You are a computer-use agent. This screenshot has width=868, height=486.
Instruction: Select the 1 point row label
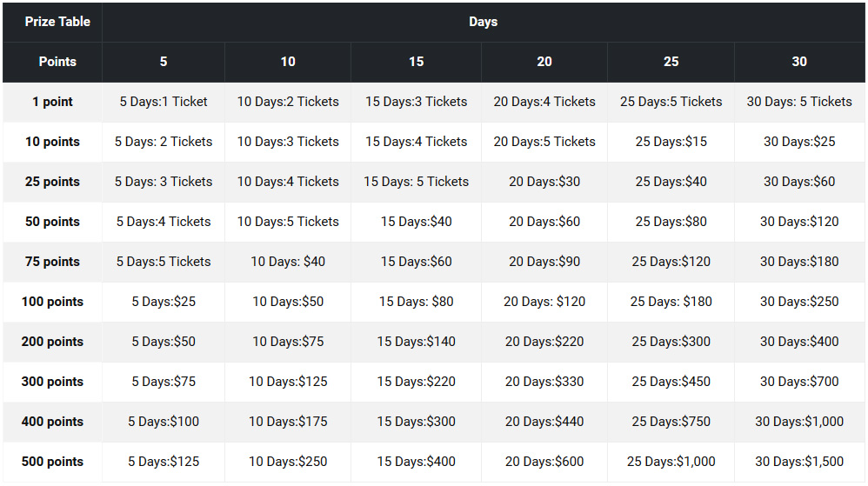point(52,102)
